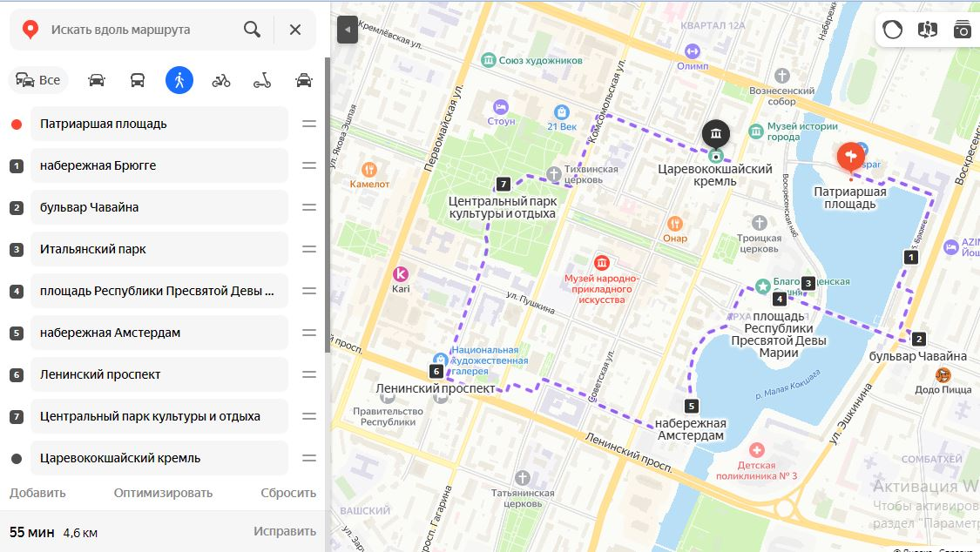Screen dimensions: 980x552
Task: Click "Оптимизировать" to optimize route
Action: coord(163,493)
